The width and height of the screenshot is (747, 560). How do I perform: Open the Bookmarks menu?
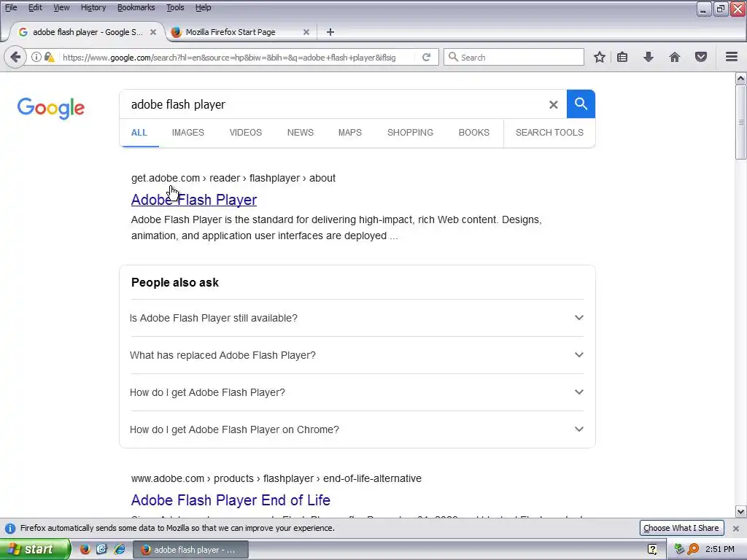(136, 7)
